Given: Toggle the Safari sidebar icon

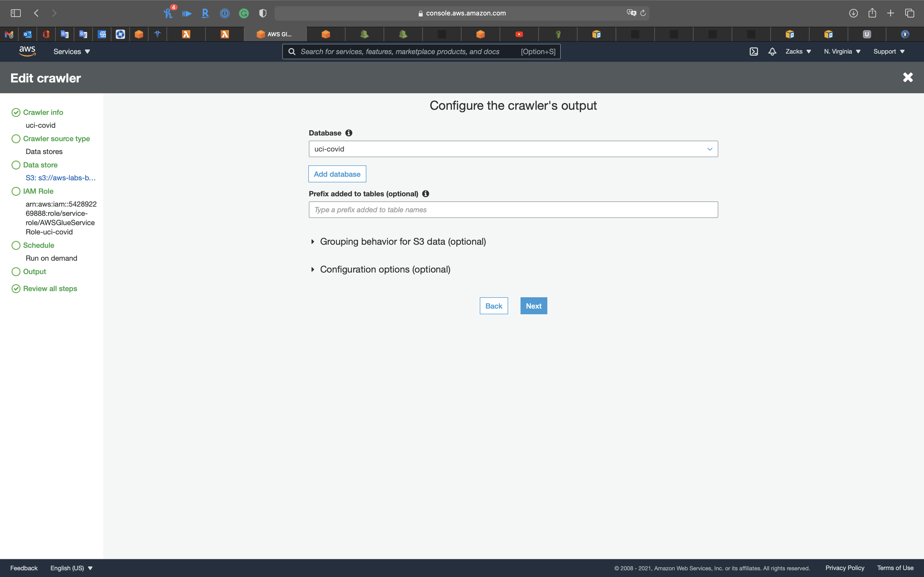Looking at the screenshot, I should [16, 13].
